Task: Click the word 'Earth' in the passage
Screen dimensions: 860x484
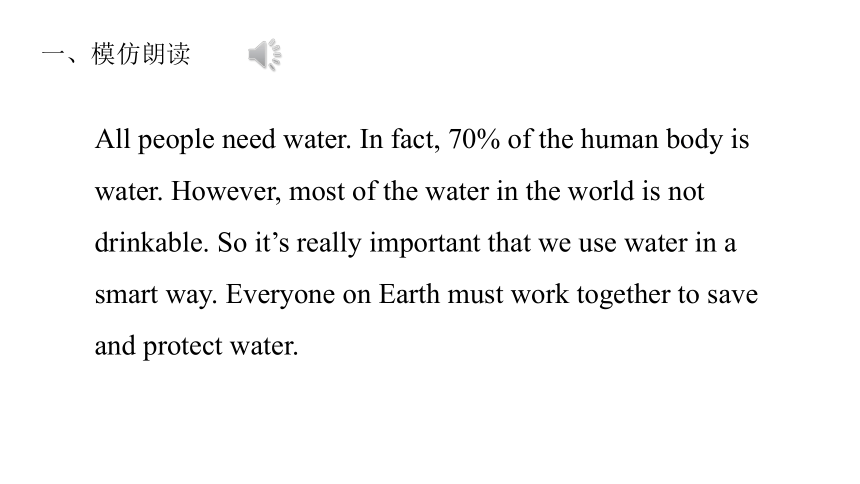Action: pyautogui.click(x=409, y=294)
